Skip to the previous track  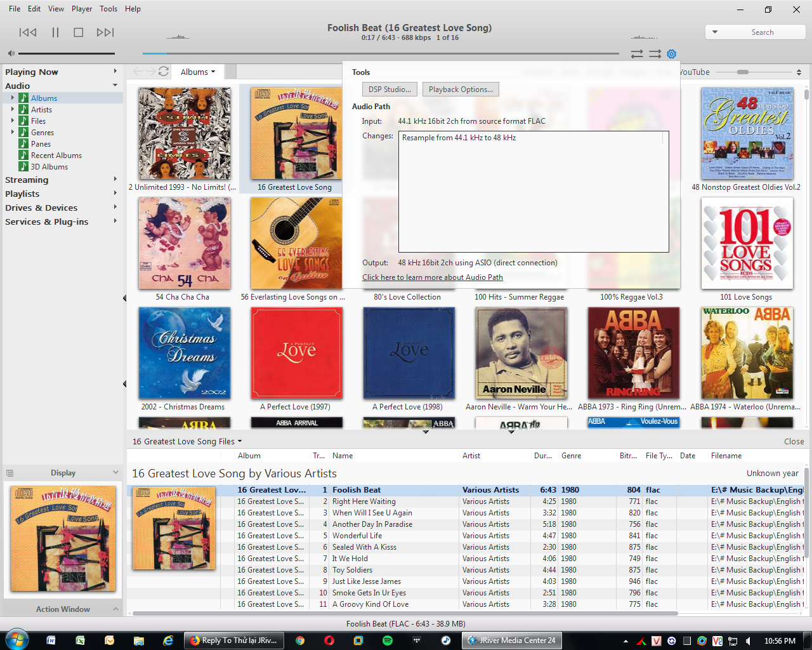click(x=28, y=32)
